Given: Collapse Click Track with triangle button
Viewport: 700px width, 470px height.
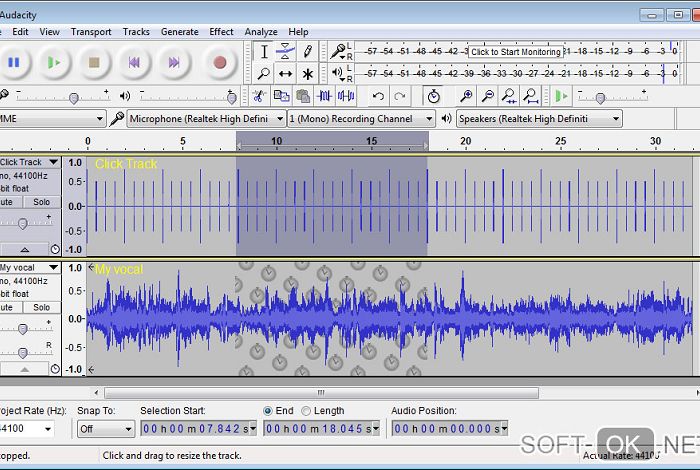Looking at the screenshot, I should [24, 249].
